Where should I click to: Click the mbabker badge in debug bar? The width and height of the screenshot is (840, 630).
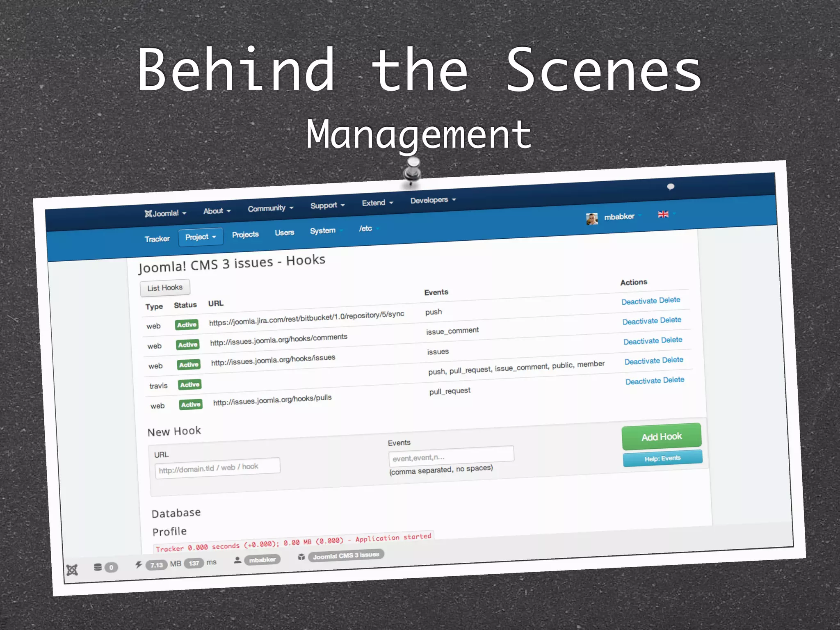pos(262,560)
